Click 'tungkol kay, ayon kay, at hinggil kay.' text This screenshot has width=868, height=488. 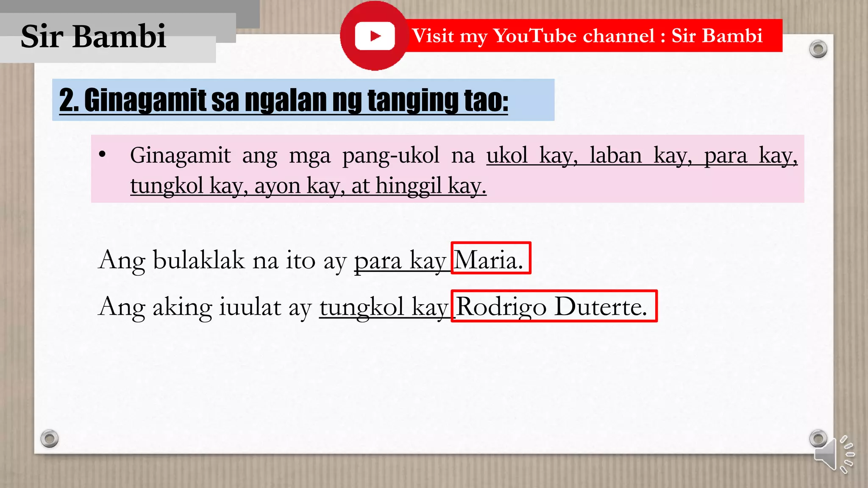308,186
